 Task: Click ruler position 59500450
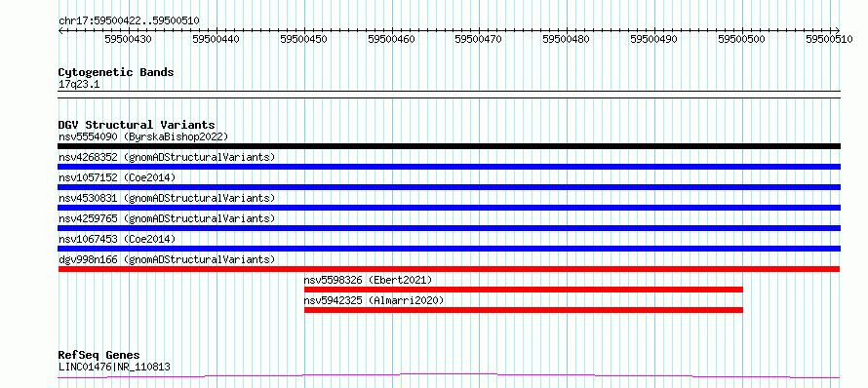pos(303,39)
